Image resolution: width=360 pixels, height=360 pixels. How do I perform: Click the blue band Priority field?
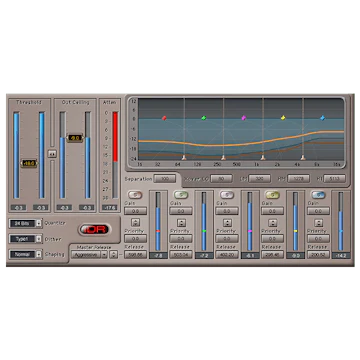[318, 239]
